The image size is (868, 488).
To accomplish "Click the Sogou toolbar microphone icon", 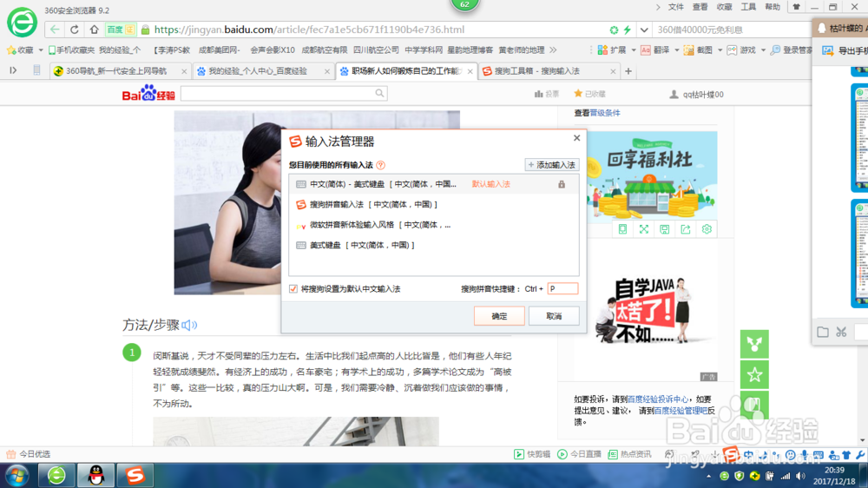I will (x=805, y=455).
